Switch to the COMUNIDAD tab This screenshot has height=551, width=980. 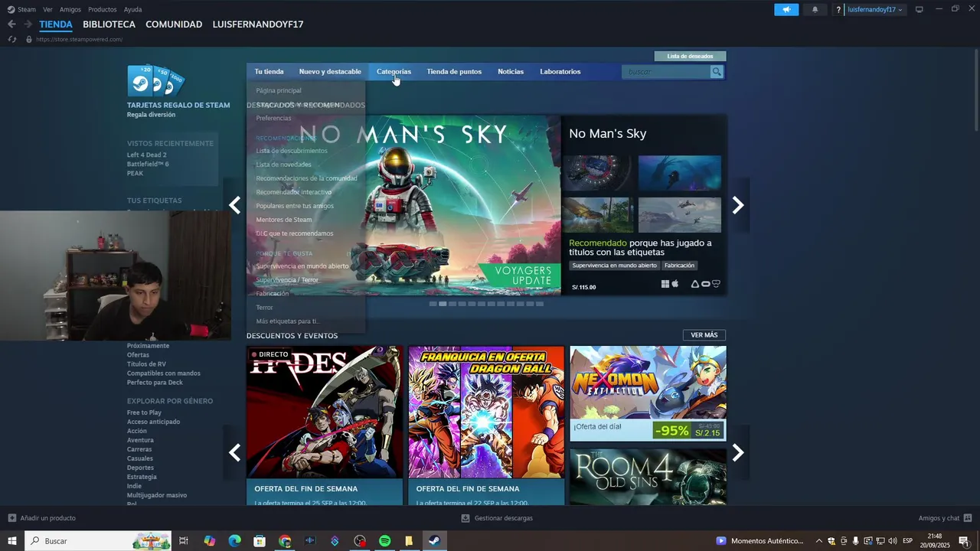[x=174, y=24]
